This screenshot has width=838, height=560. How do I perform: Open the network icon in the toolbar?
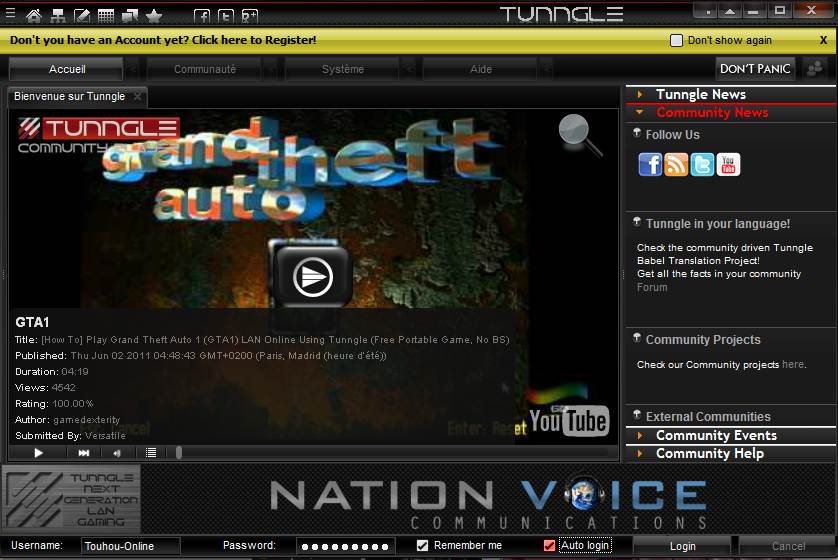(x=58, y=15)
